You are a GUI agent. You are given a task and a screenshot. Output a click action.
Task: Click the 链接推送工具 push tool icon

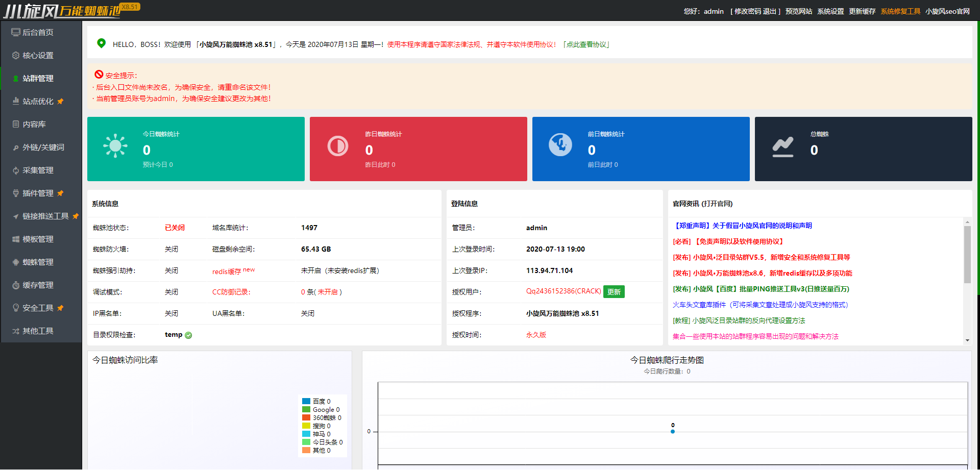click(x=15, y=216)
